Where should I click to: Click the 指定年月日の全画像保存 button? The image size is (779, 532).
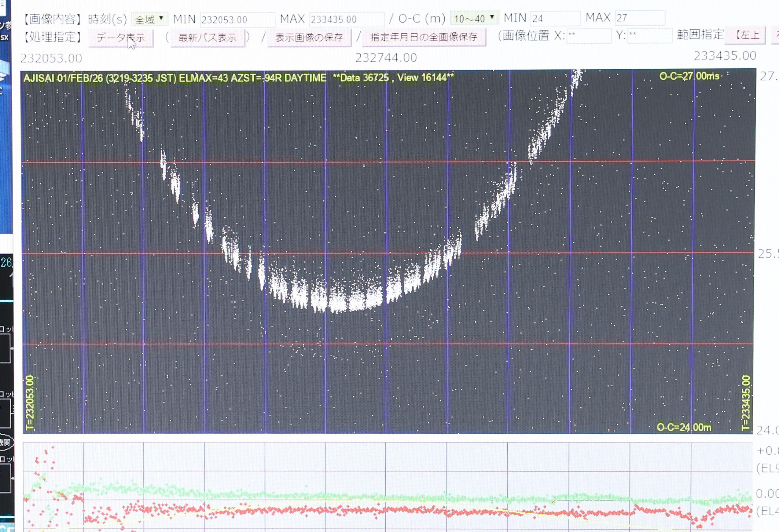424,37
